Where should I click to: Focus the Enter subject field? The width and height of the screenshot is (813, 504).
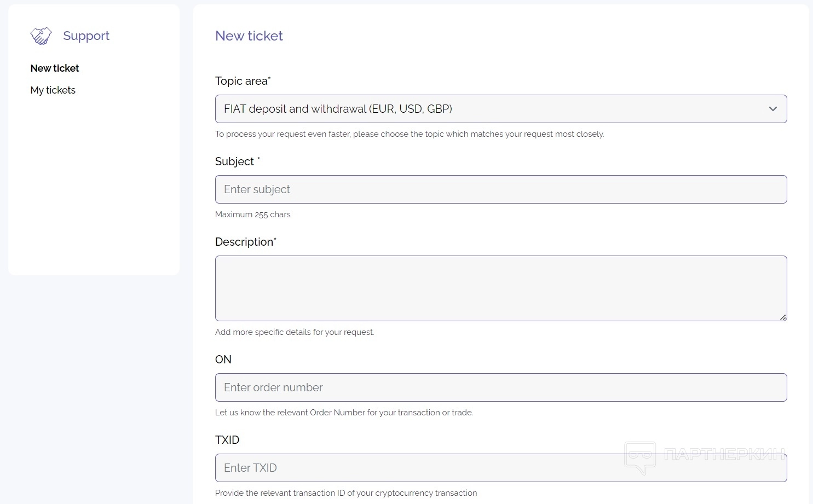click(500, 189)
